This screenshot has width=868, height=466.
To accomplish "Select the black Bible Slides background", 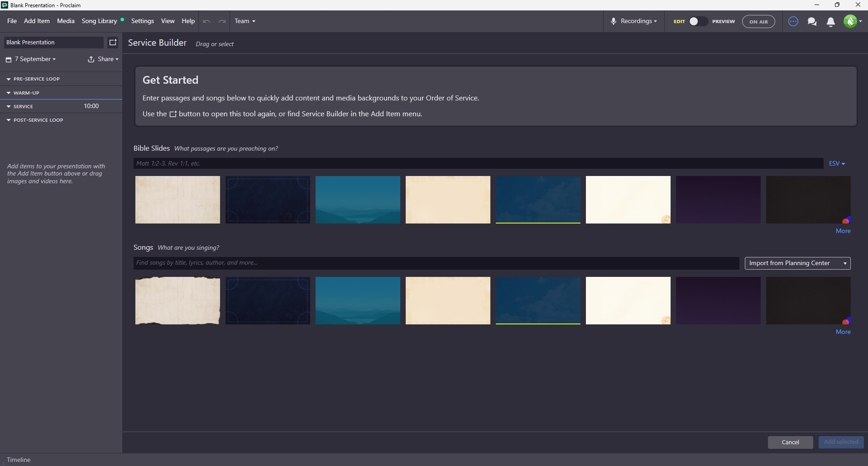I will 808,200.
